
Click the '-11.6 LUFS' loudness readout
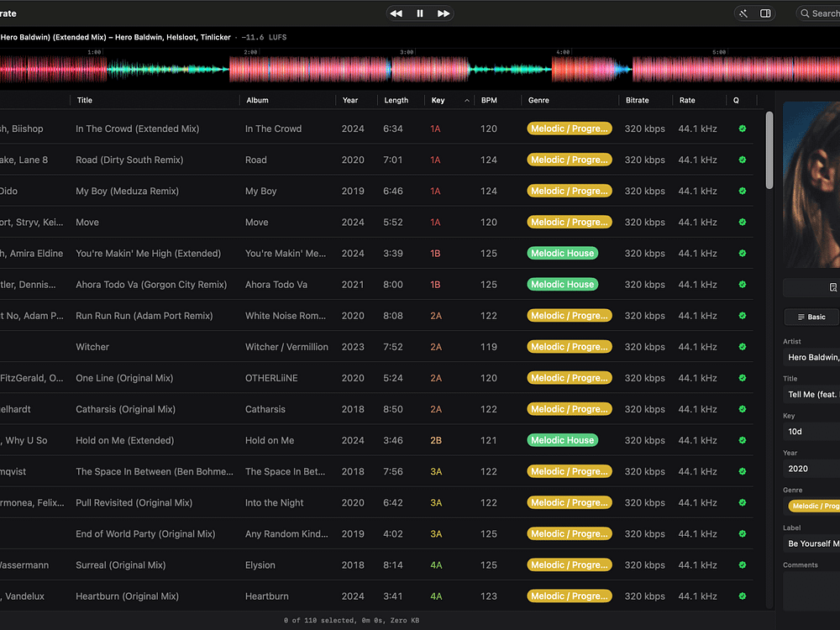[x=264, y=37]
